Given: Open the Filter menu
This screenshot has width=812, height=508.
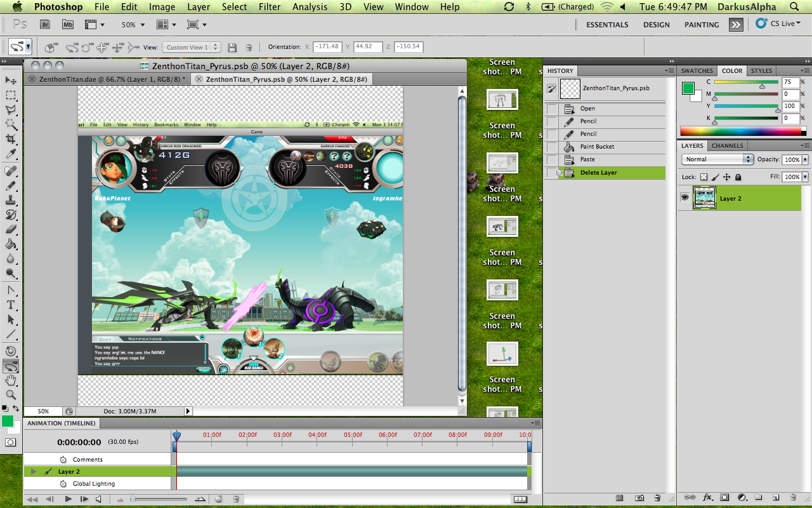Looking at the screenshot, I should (x=269, y=7).
